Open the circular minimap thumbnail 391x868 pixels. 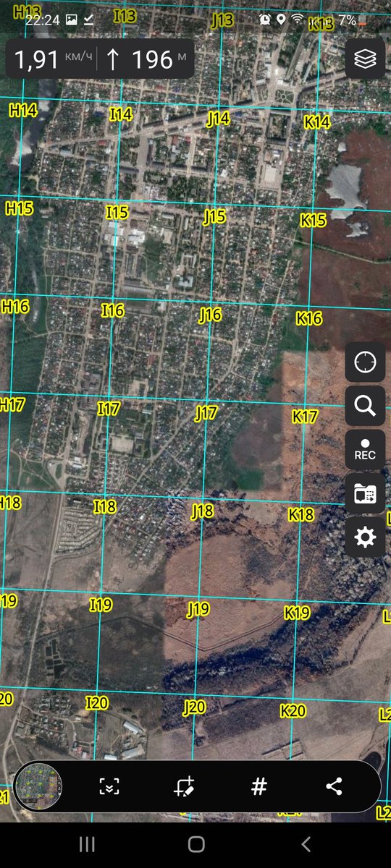38,787
